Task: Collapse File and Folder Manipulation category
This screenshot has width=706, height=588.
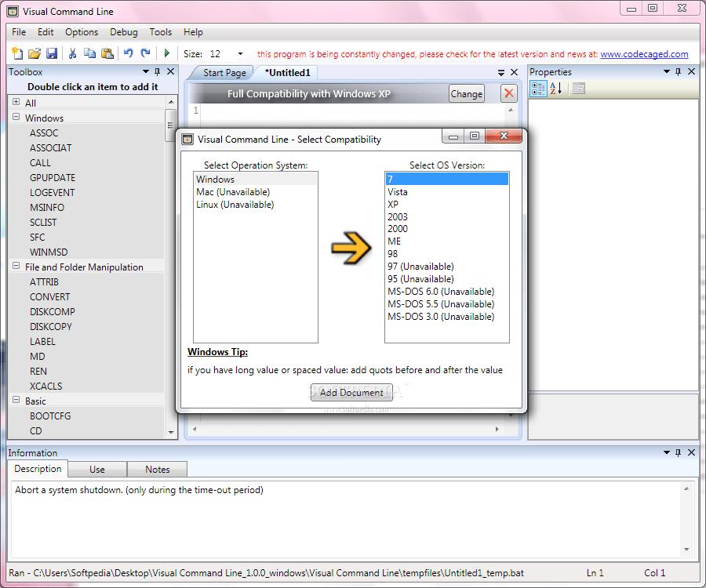Action: (x=16, y=266)
